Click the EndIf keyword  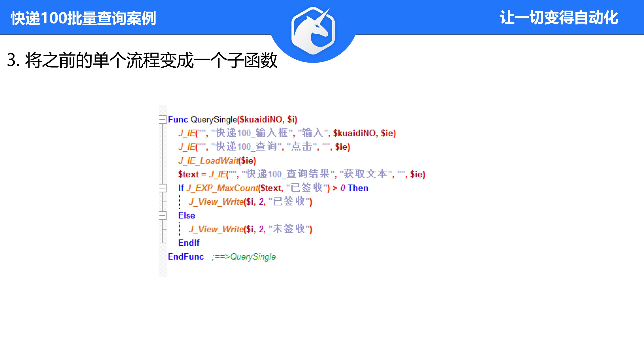(x=189, y=243)
